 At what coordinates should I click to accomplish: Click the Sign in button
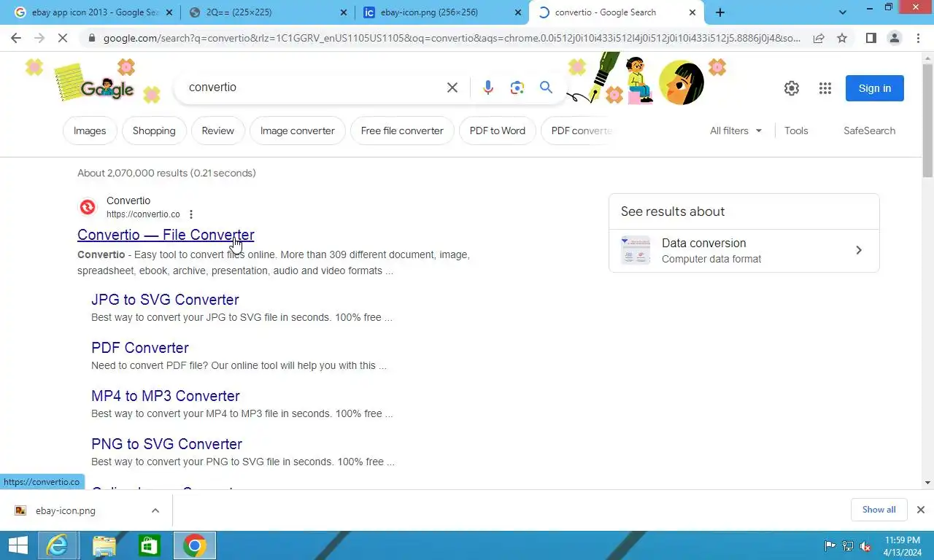[875, 88]
